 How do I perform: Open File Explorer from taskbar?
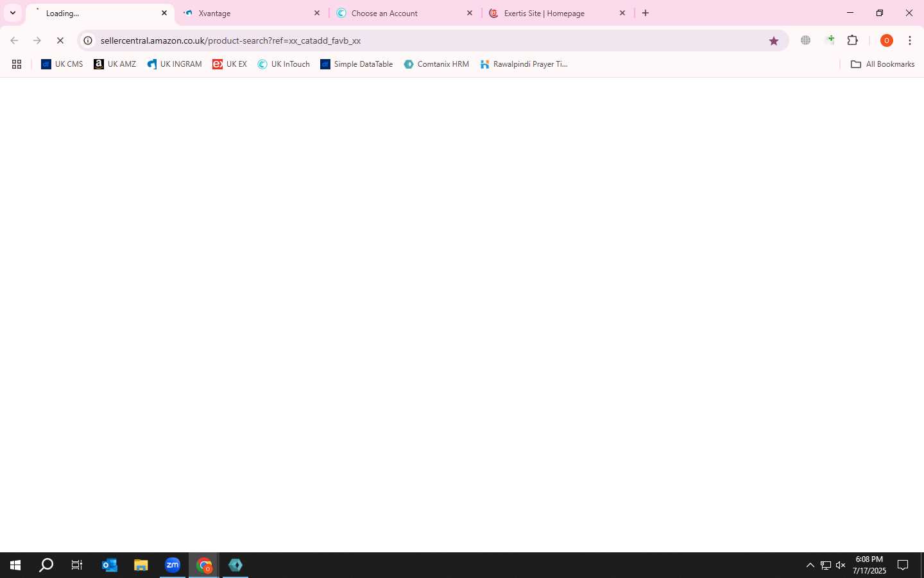[141, 565]
